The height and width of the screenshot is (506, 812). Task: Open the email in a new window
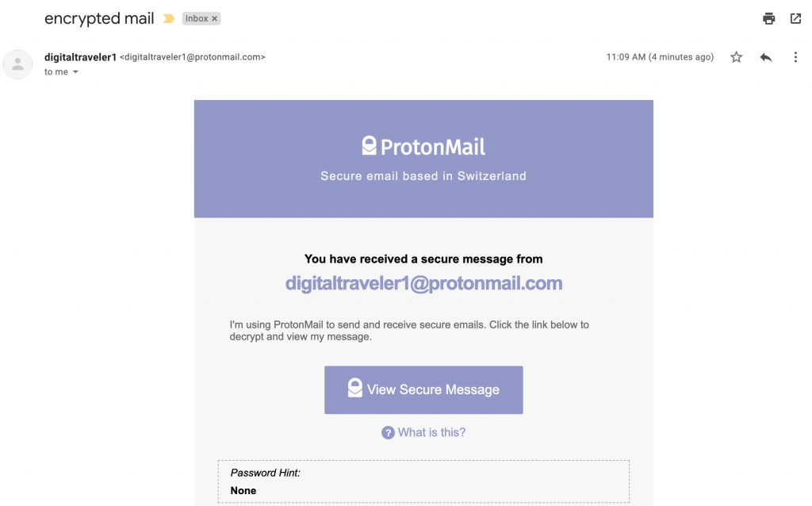point(795,18)
